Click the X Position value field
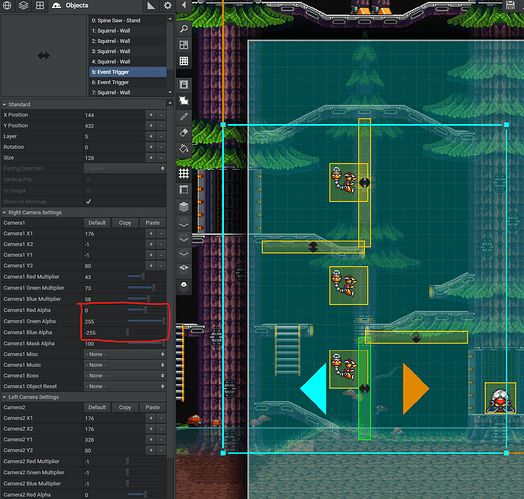 click(114, 115)
